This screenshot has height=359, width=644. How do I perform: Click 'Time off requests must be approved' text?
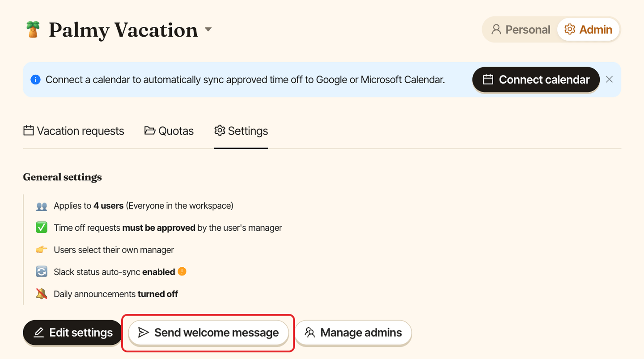click(125, 228)
